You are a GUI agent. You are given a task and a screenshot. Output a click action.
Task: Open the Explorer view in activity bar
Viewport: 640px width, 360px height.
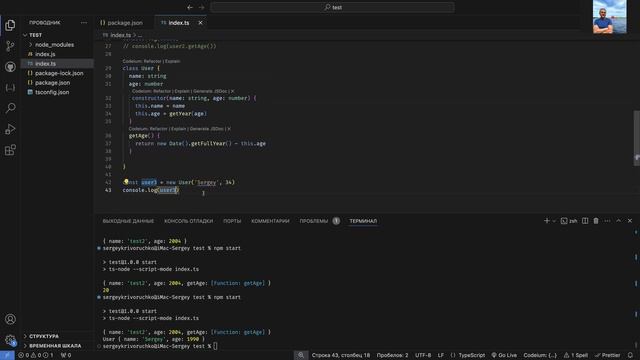pos(10,25)
